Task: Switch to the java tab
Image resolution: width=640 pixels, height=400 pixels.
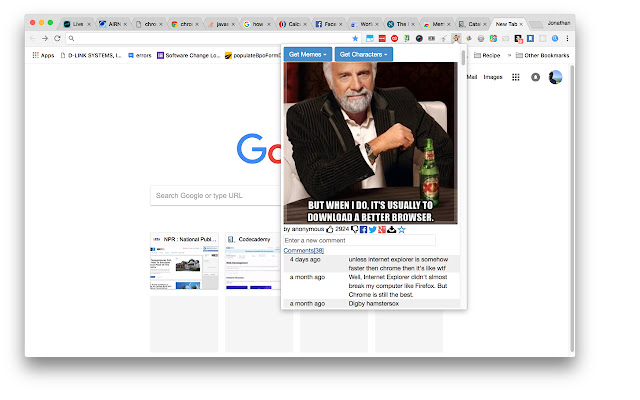Action: pos(222,24)
